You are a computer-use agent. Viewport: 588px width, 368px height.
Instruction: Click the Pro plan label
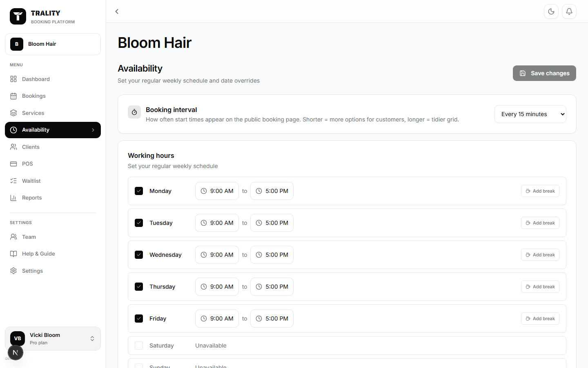click(x=38, y=343)
